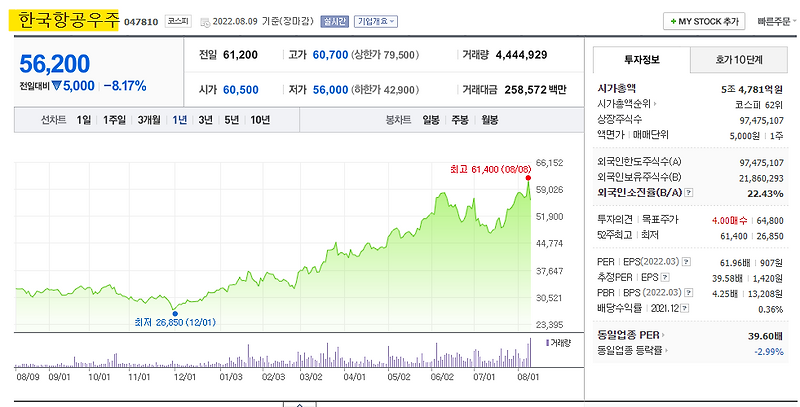Click the 코스피 62위 ranking value
The image size is (800, 407).
click(758, 104)
